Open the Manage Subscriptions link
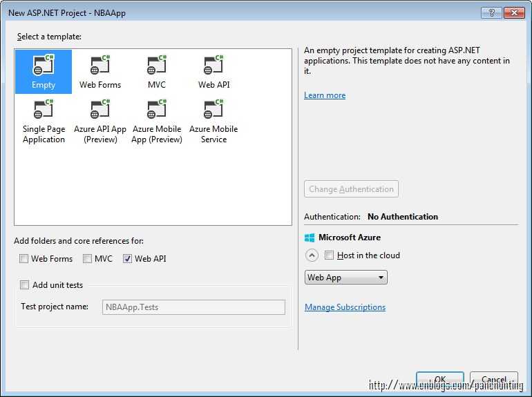The height and width of the screenshot is (397, 532). pyautogui.click(x=345, y=307)
